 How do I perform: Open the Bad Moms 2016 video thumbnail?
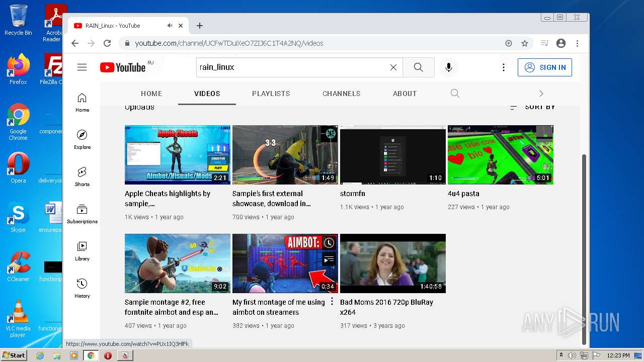click(393, 263)
